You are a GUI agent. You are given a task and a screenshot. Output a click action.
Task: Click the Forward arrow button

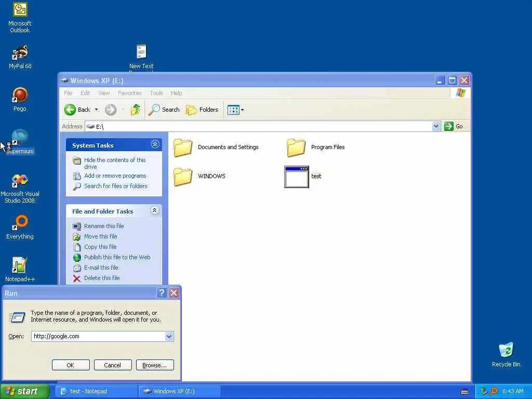[x=111, y=110]
